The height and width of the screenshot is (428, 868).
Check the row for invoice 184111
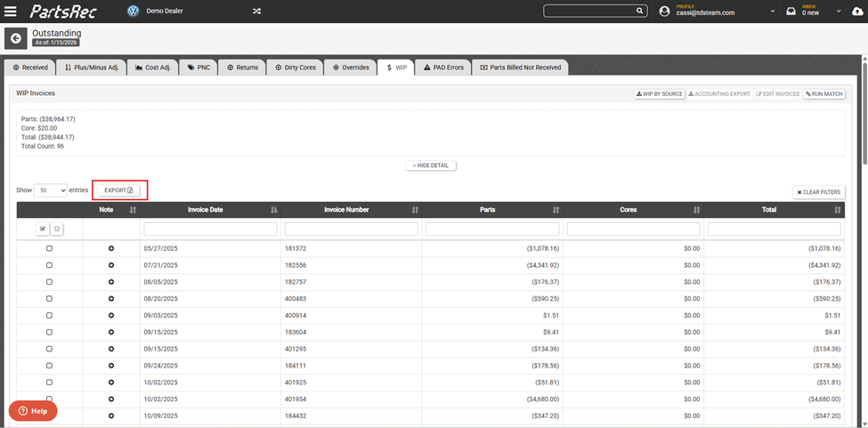tap(49, 366)
